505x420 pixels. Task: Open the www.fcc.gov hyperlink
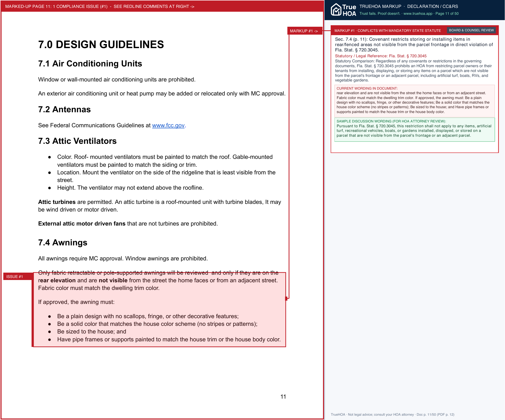click(168, 125)
